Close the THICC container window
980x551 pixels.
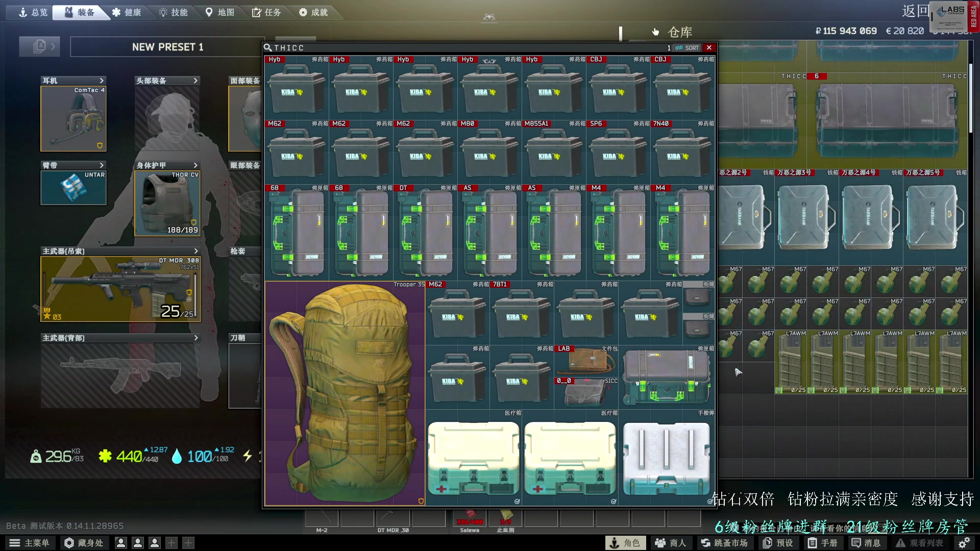click(709, 47)
